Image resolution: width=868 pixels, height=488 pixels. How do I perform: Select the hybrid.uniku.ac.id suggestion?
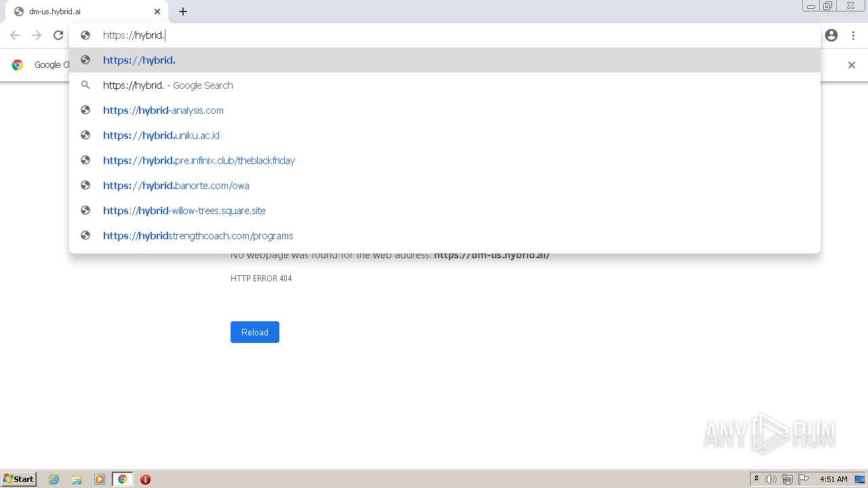point(445,136)
